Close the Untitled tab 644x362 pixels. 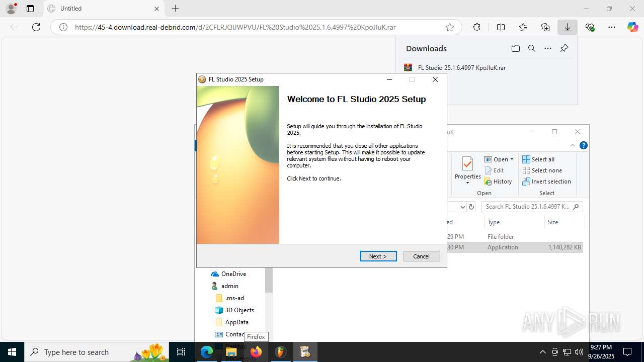156,9
